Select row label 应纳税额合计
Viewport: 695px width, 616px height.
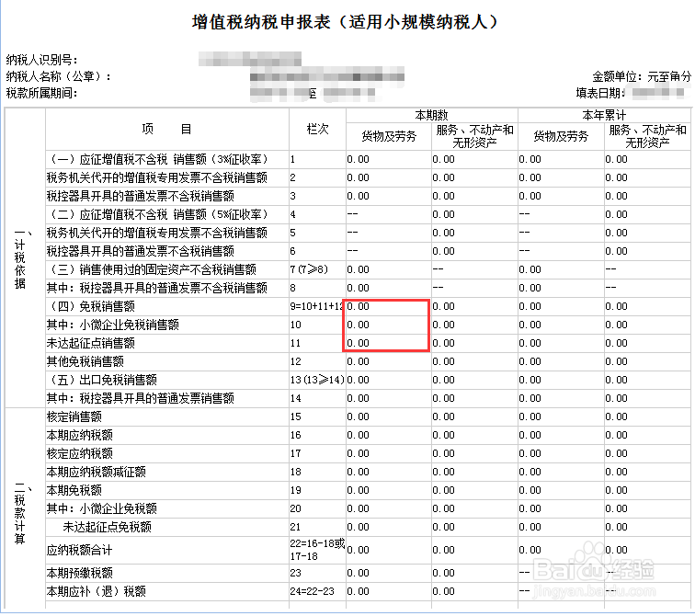click(79, 551)
